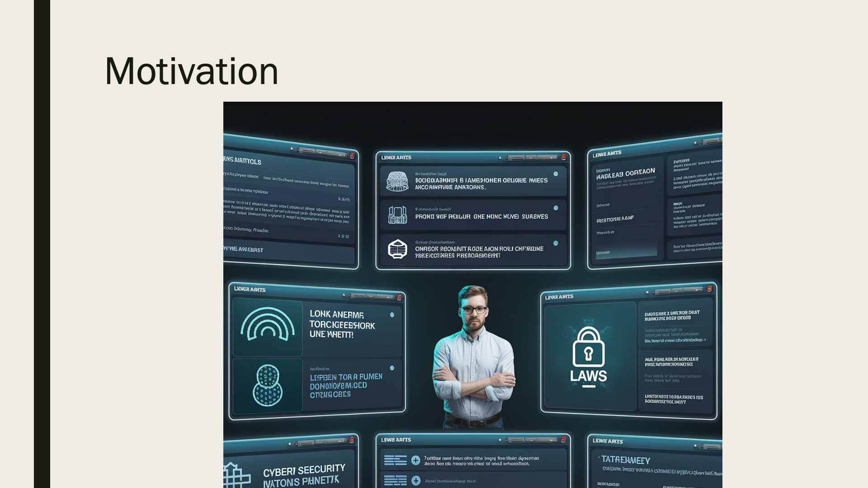Click the Motivation slide title
This screenshot has height=488, width=868.
click(x=191, y=71)
